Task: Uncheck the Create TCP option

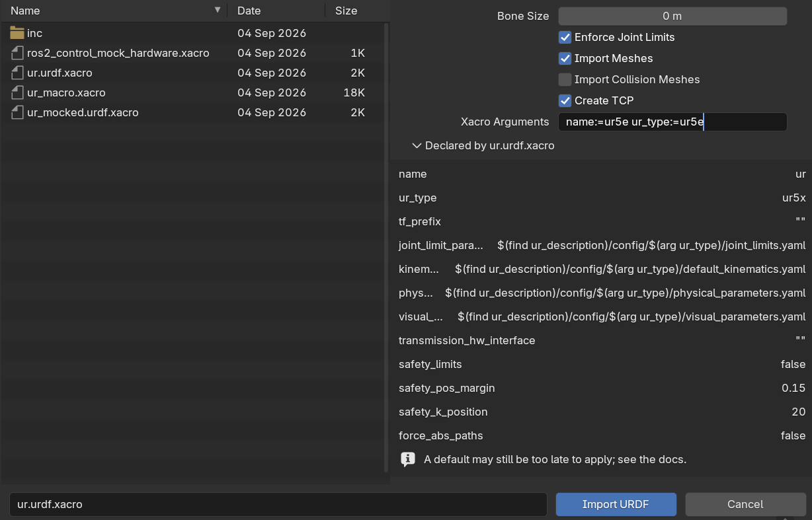Action: tap(565, 101)
